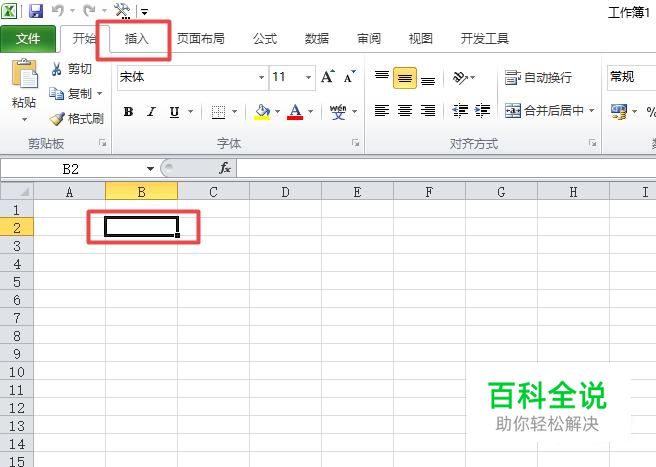656x467 pixels.
Task: Select column D header
Action: [285, 192]
